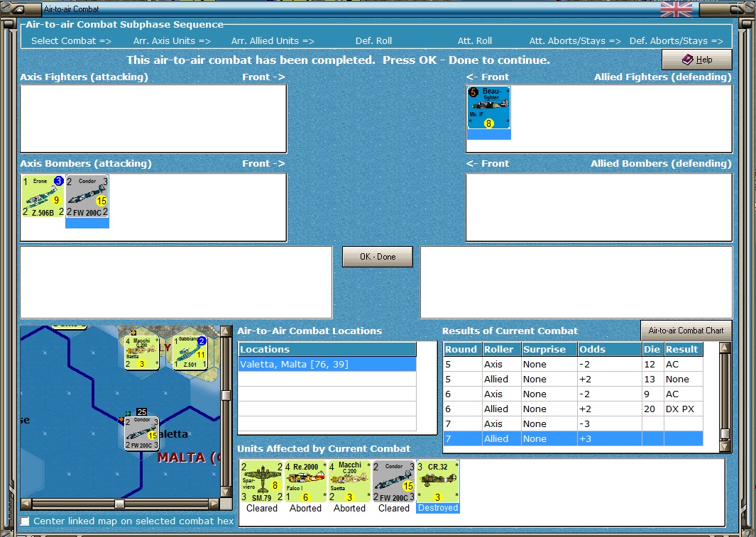Image resolution: width=756 pixels, height=537 pixels.
Task: Open the Air-to-air Combat Chart
Action: coord(686,331)
